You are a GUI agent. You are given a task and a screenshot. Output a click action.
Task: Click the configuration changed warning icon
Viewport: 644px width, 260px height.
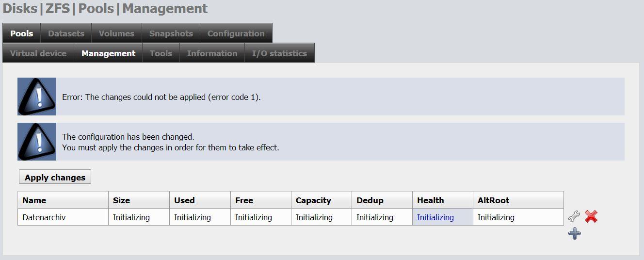(37, 142)
